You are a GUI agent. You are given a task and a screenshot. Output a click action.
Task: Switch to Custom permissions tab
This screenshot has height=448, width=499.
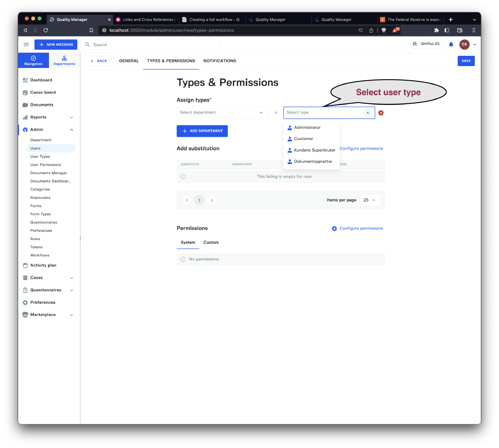211,243
